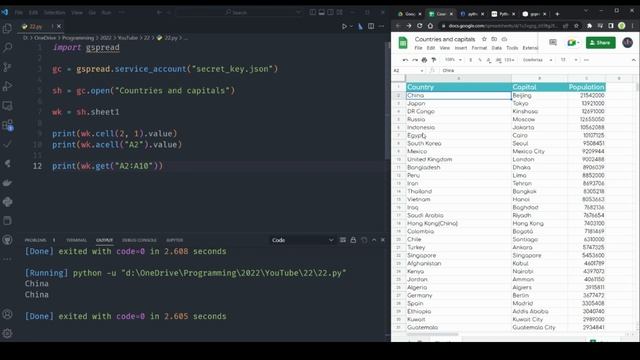The width and height of the screenshot is (640, 360).
Task: Open the Search view in VS Code activity bar
Action: pos(7,48)
